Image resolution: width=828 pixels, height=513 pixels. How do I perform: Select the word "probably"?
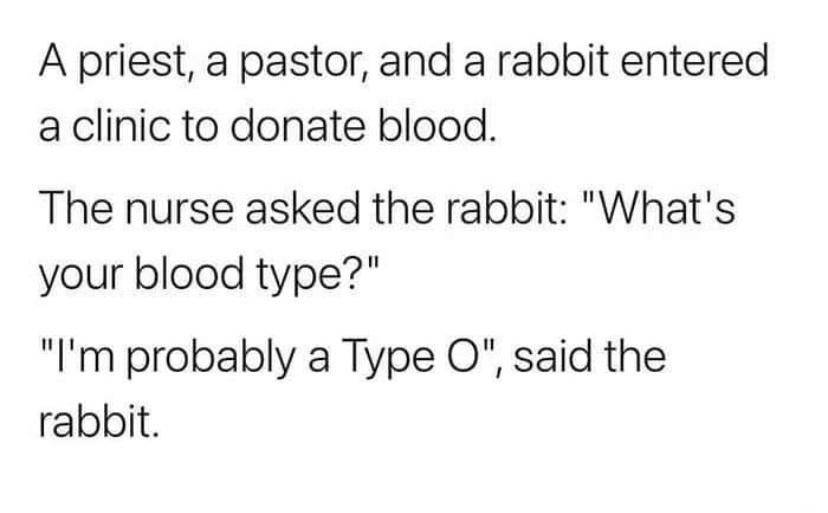(x=213, y=358)
